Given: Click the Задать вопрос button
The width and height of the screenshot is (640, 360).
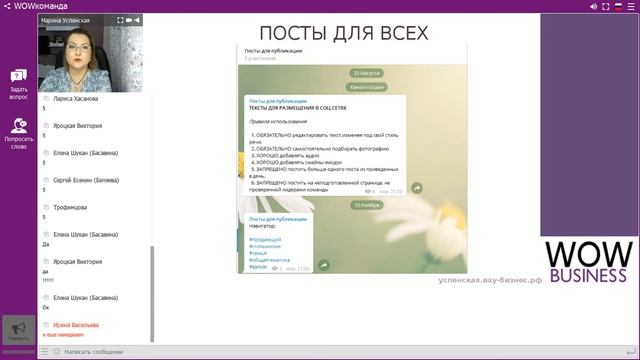Looking at the screenshot, I should (x=19, y=84).
